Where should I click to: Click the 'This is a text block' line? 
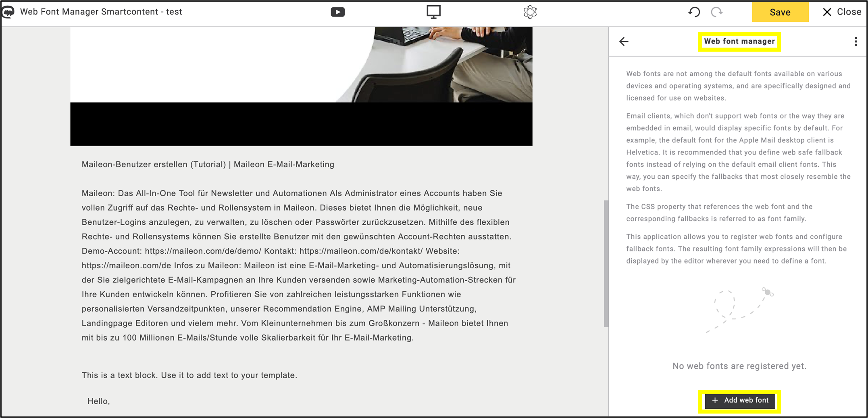point(189,375)
